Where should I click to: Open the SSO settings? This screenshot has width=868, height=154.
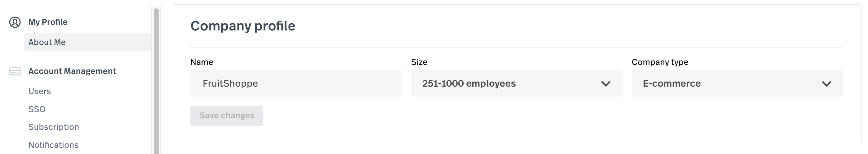click(x=37, y=109)
